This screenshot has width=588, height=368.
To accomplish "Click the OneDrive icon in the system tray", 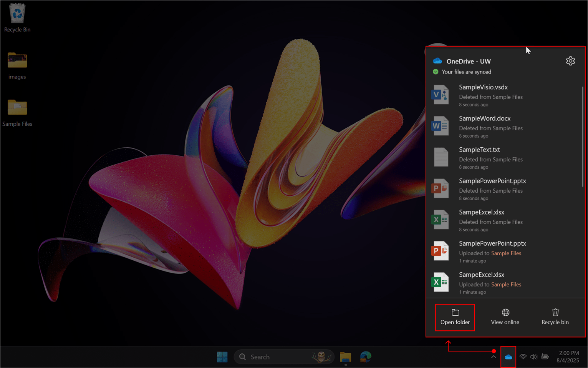I will click(x=508, y=357).
